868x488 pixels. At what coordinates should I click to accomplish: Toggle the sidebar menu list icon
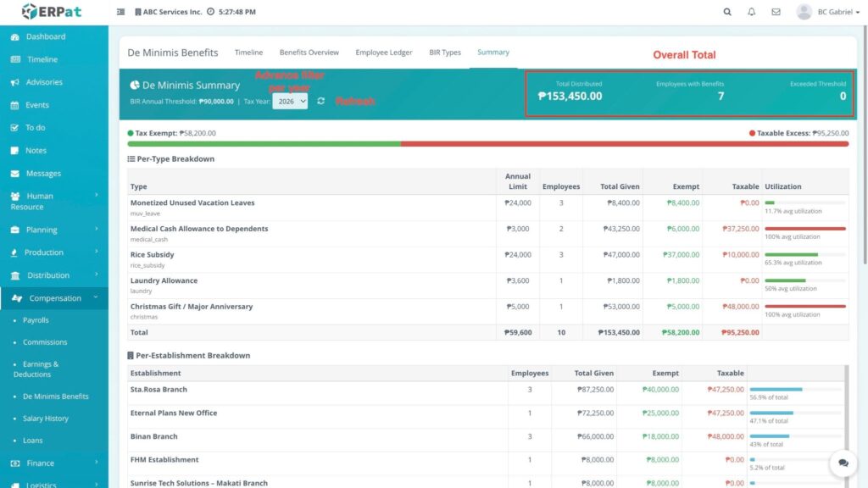pyautogui.click(x=120, y=12)
